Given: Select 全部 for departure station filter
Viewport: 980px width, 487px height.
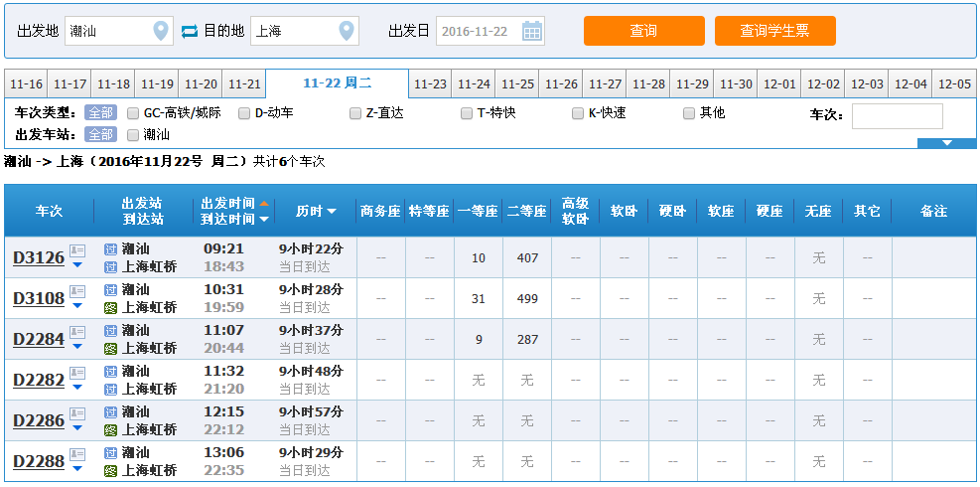Looking at the screenshot, I should tap(100, 134).
